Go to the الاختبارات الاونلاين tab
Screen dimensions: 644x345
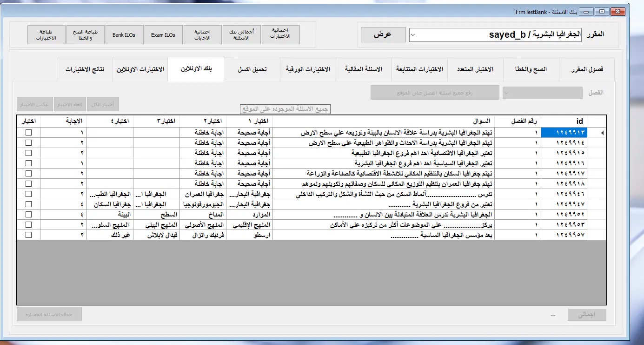coord(140,70)
